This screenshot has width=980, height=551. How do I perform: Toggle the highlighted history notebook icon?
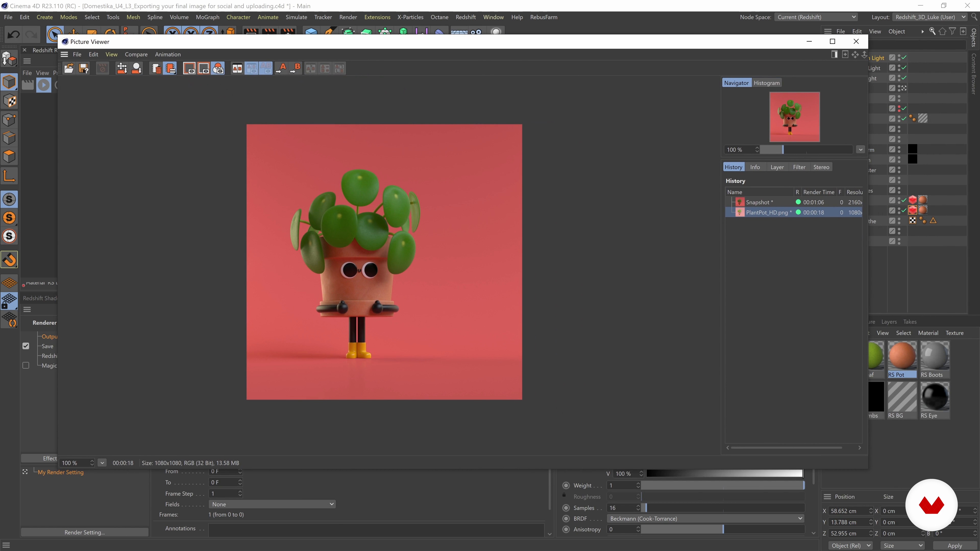click(170, 68)
